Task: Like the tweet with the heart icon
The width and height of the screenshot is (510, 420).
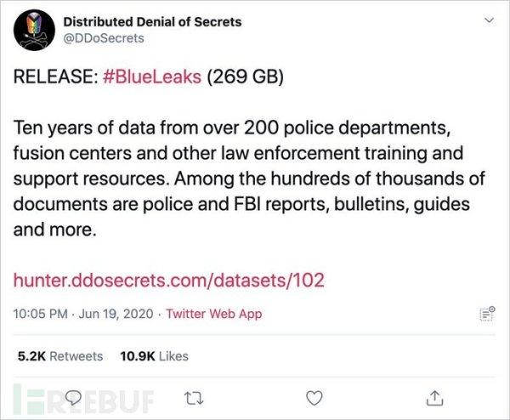Action: 314,398
